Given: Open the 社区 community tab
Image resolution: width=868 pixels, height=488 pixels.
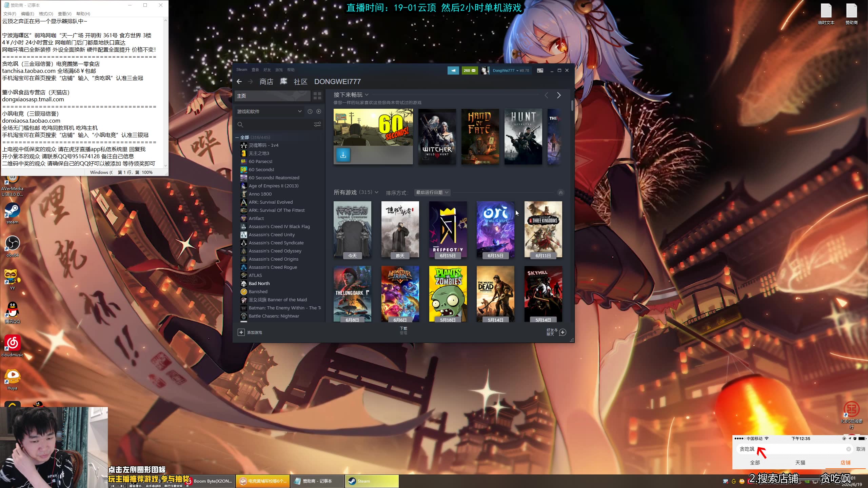Looking at the screenshot, I should (300, 82).
